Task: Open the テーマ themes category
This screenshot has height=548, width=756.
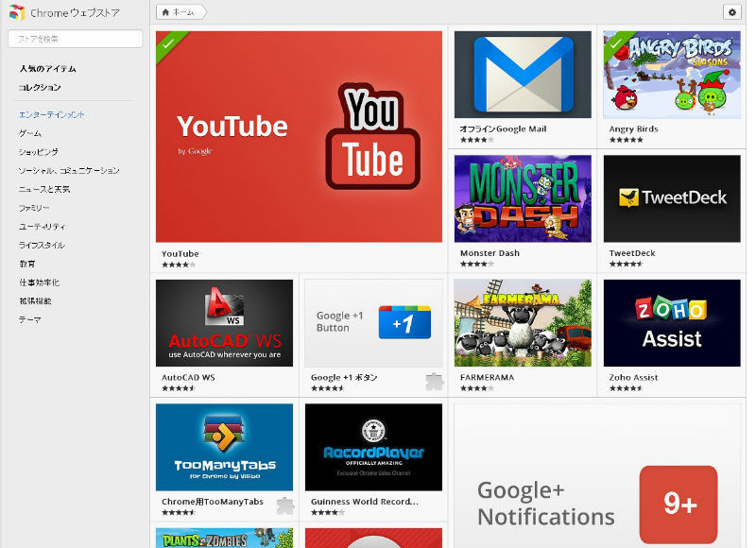Action: click(x=29, y=319)
